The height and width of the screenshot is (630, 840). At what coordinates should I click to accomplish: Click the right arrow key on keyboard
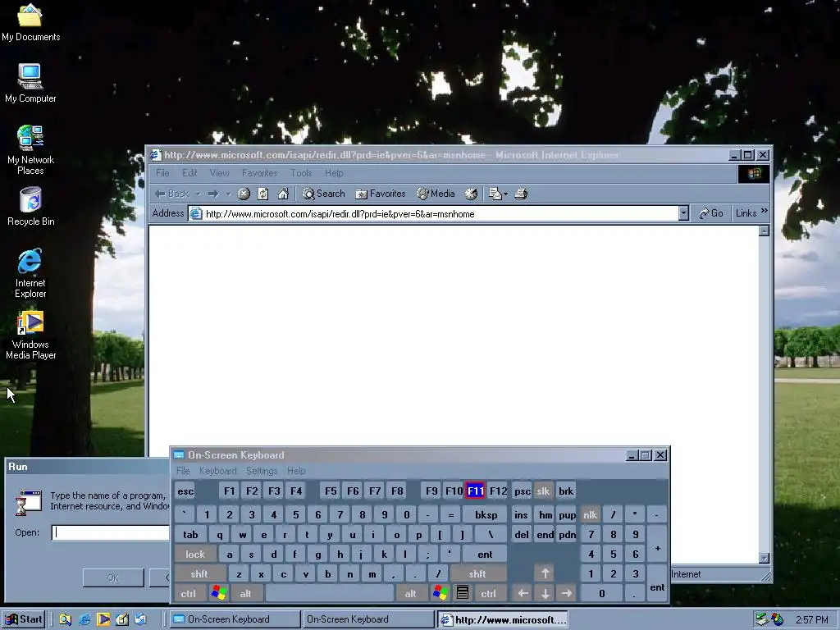coord(567,594)
